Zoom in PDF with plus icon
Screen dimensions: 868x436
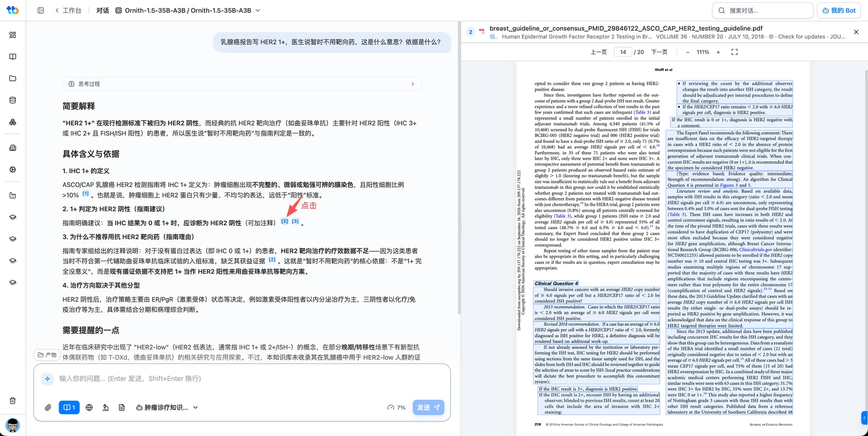click(x=718, y=52)
